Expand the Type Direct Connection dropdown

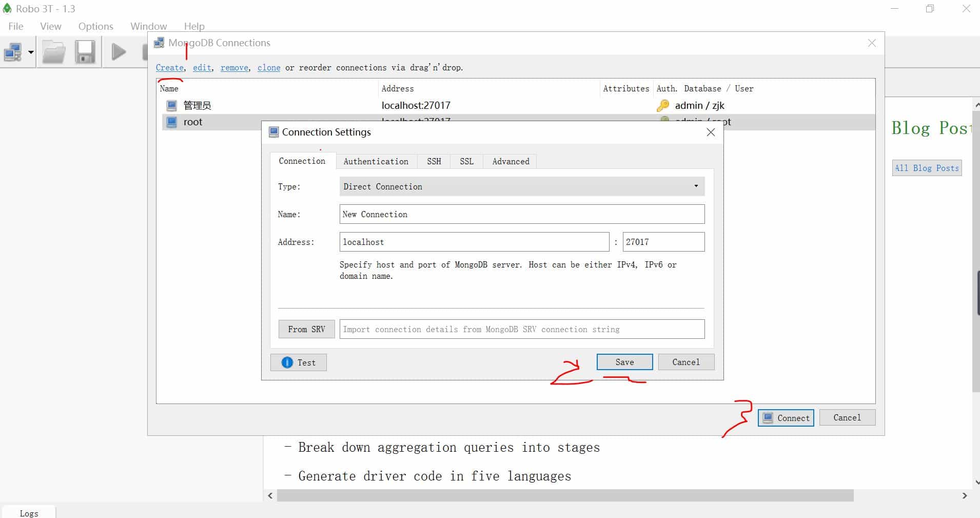click(522, 186)
